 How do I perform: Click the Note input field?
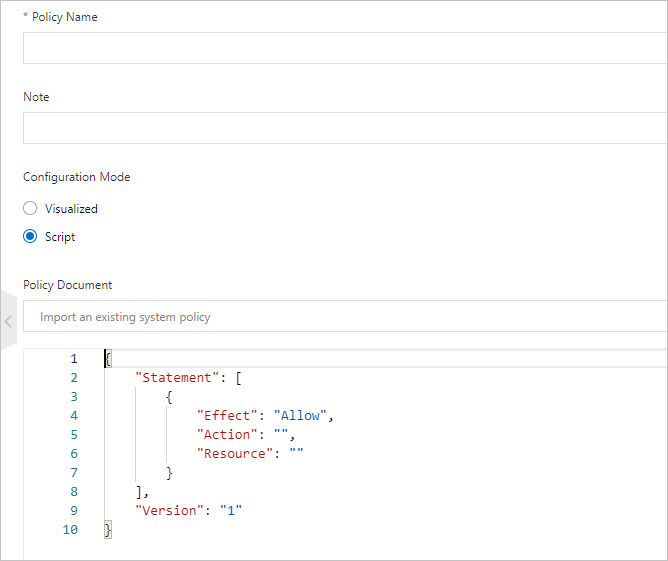(345, 128)
